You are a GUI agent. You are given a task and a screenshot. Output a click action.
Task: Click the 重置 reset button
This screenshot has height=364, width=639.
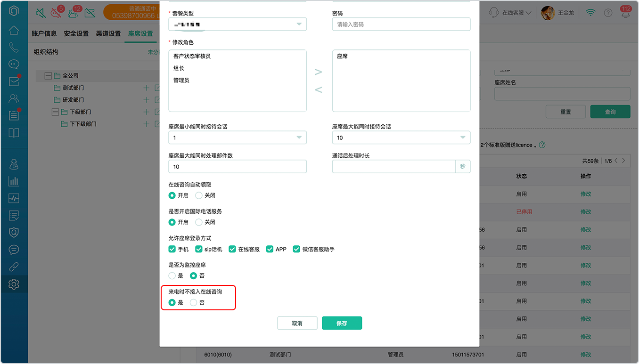coord(565,112)
